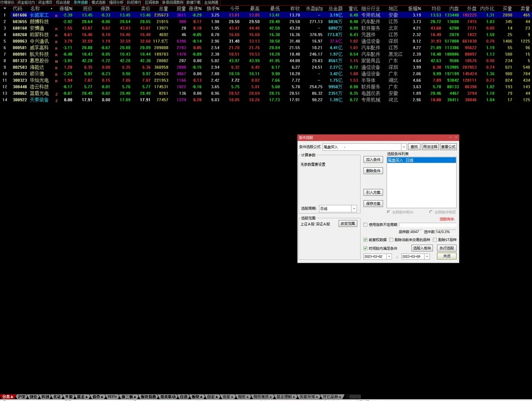
Task: Switch to 资金驱动力 top tab
Action: pyautogui.click(x=26, y=2)
